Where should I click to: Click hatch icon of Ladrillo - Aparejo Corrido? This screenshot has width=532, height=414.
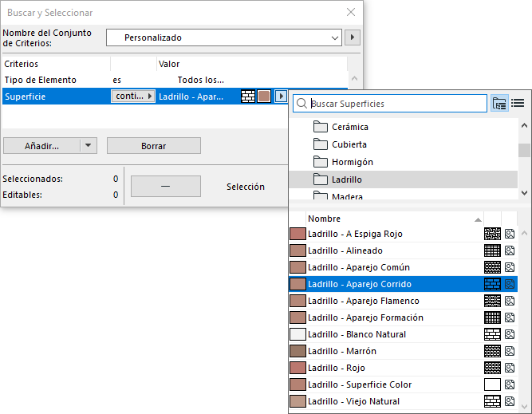coord(492,284)
